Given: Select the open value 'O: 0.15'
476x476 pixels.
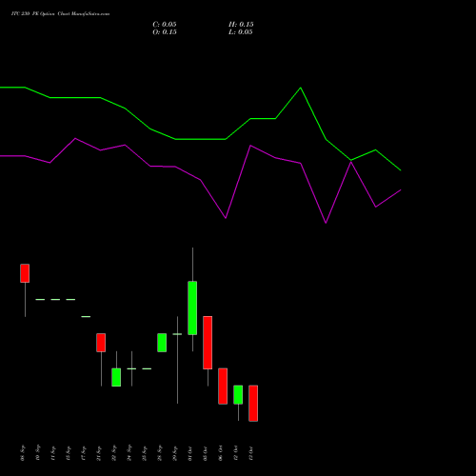Looking at the screenshot, I should (165, 32).
